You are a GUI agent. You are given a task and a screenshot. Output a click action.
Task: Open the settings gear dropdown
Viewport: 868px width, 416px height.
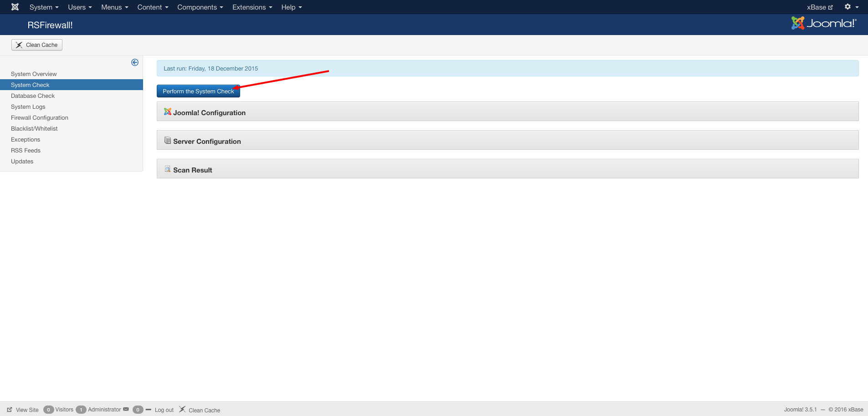[851, 7]
